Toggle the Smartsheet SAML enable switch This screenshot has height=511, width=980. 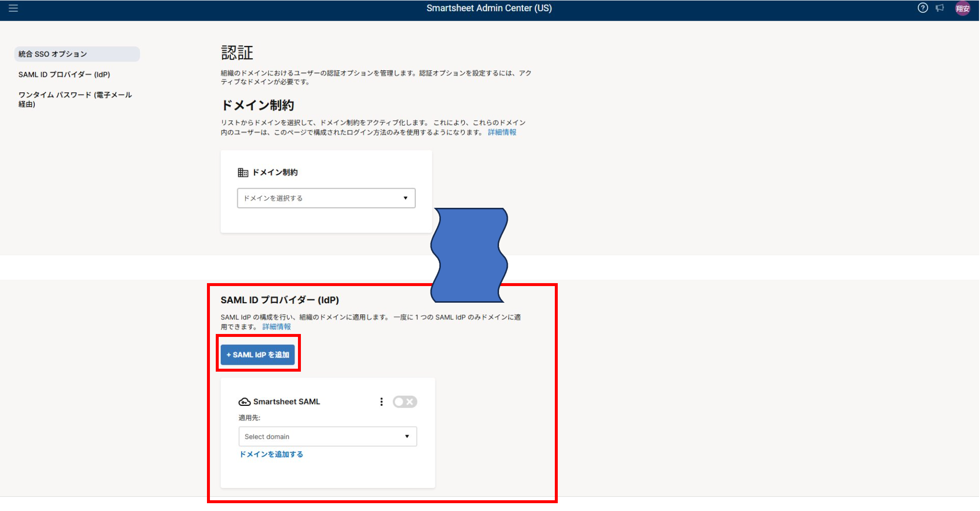pyautogui.click(x=405, y=401)
